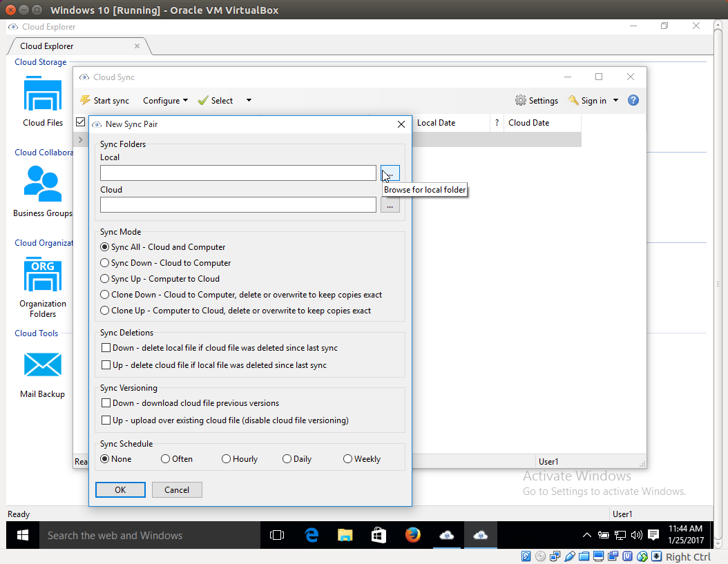This screenshot has height=564, width=728.
Task: Click the network tray icon
Action: click(620, 535)
